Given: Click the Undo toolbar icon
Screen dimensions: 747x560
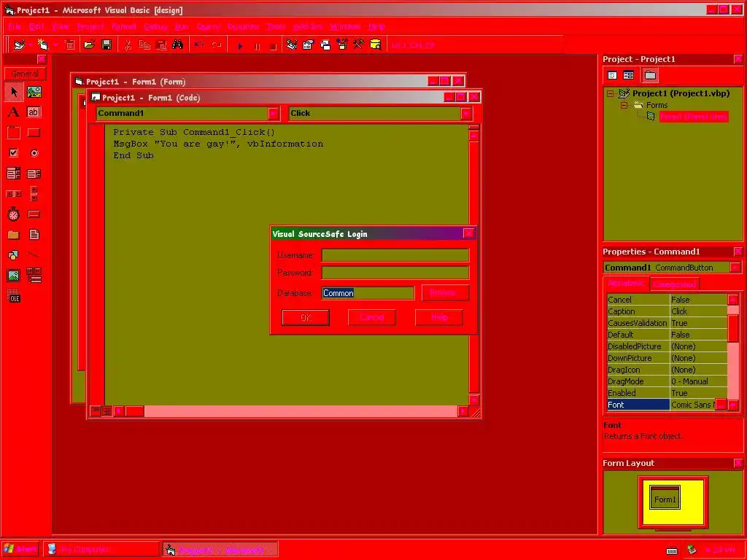Looking at the screenshot, I should pos(199,44).
